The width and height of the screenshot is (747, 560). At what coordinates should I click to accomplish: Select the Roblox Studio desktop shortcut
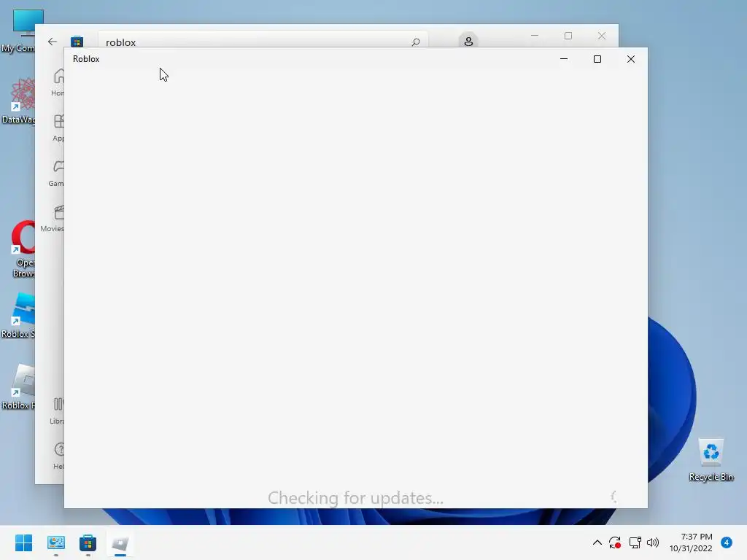tap(19, 316)
